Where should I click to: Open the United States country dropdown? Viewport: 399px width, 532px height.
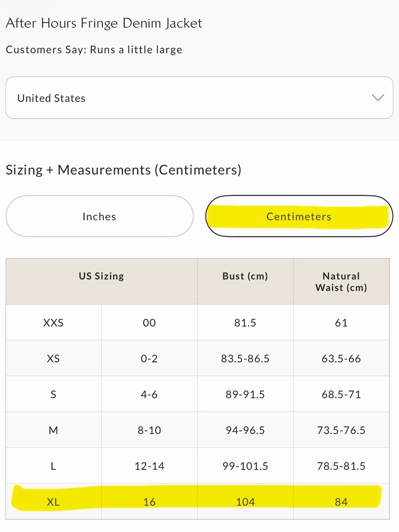pos(199,98)
